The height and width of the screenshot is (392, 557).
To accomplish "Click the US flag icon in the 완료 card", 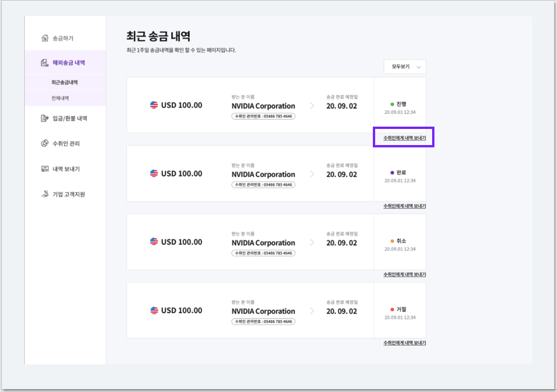I will pos(154,173).
